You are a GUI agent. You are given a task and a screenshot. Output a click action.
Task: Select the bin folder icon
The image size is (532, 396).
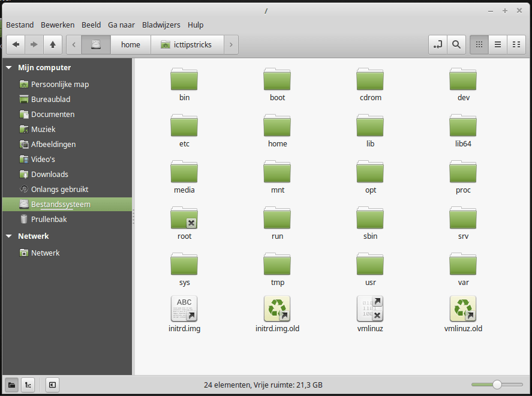click(x=184, y=79)
